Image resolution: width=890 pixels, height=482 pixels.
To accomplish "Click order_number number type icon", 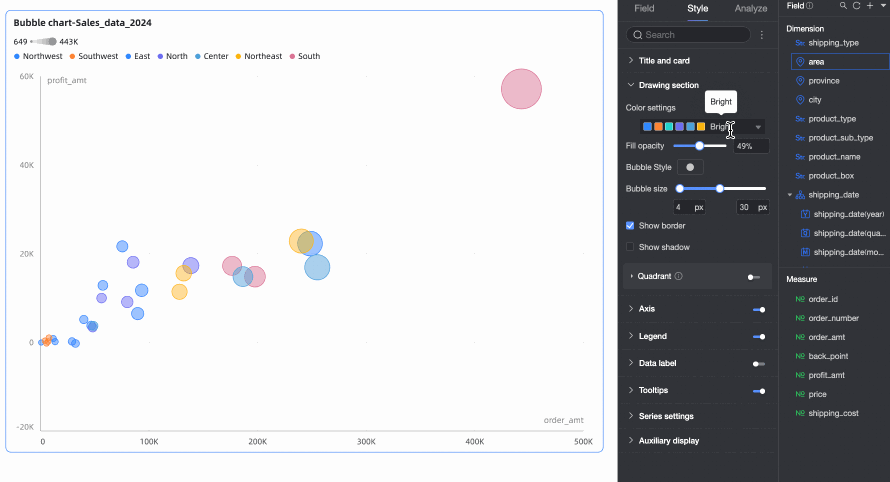I will coord(800,318).
